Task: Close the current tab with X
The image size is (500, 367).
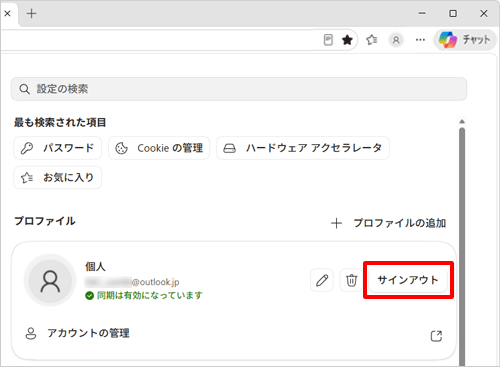Action: tap(7, 13)
